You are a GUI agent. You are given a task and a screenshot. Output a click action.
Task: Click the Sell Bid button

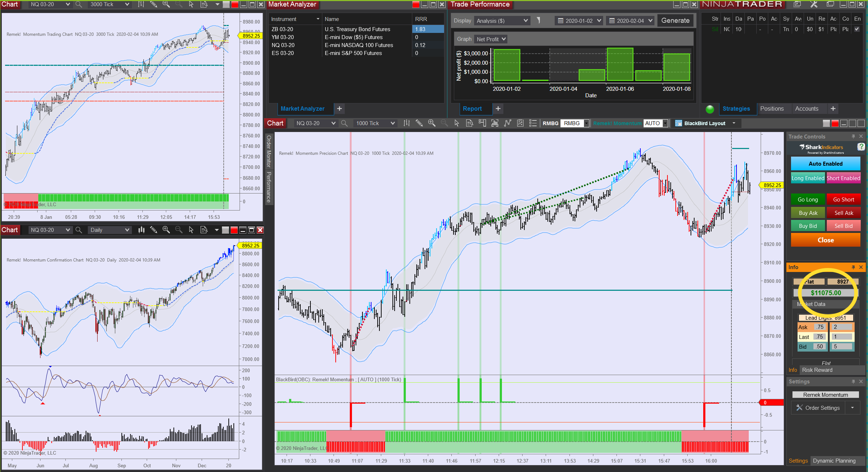coord(843,226)
